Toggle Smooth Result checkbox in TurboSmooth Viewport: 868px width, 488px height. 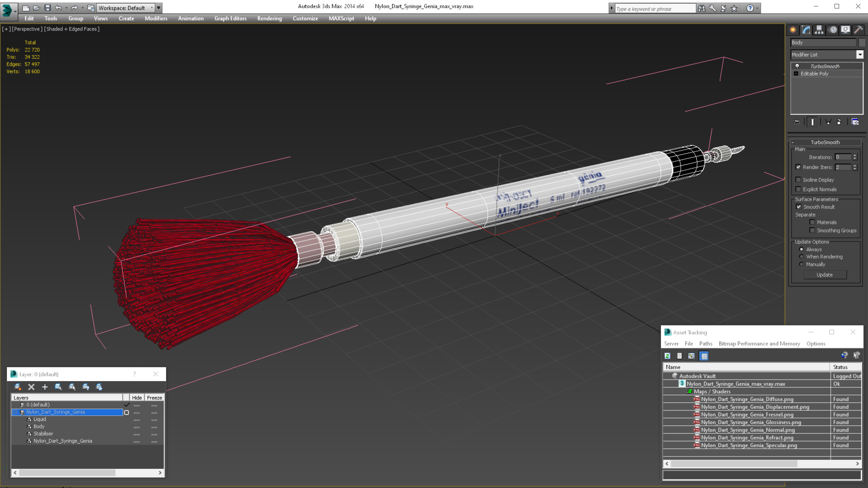pos(798,206)
